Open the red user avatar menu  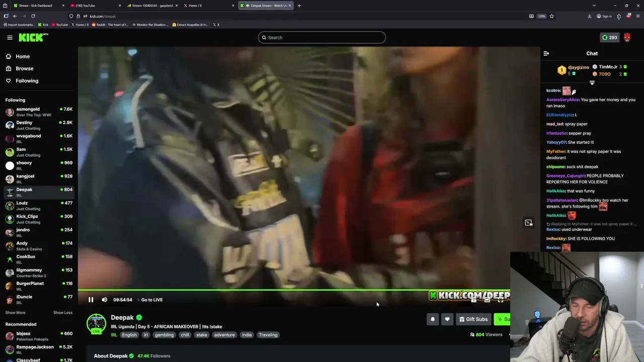click(x=627, y=37)
